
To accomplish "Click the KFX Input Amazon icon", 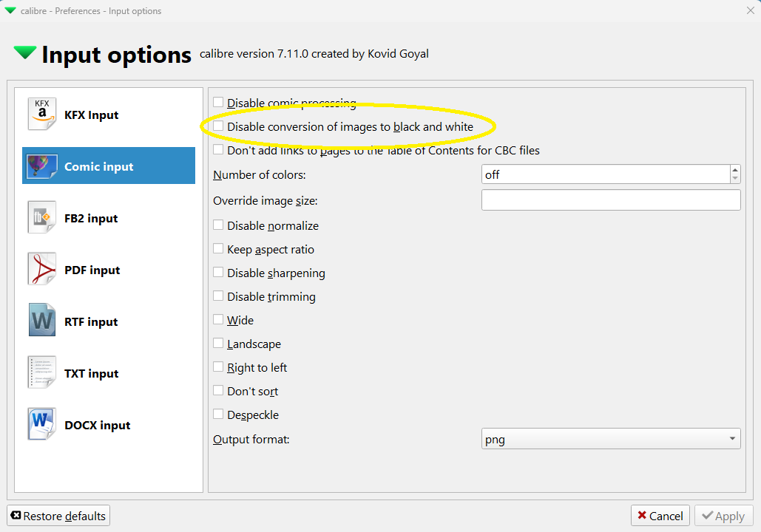I will [42, 115].
